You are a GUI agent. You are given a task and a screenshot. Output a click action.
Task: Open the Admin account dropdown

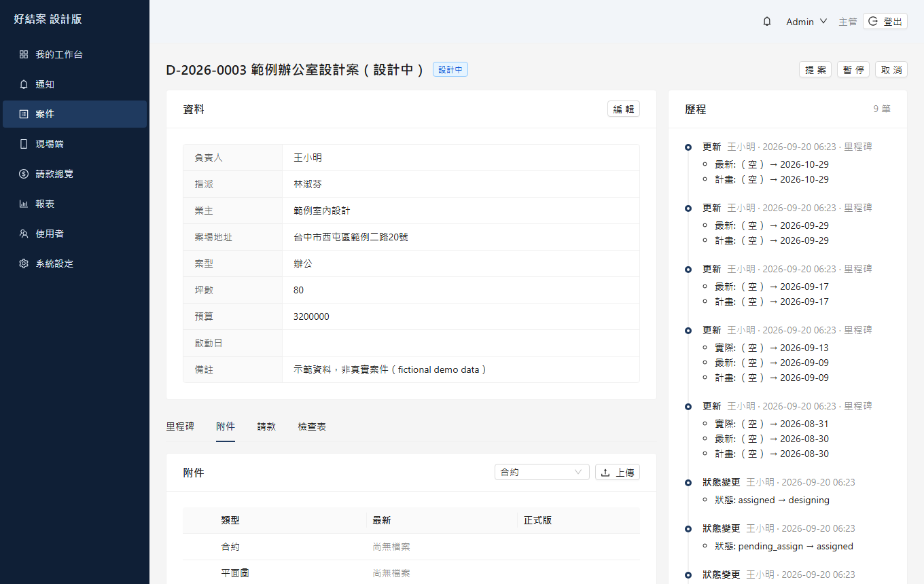tap(806, 22)
